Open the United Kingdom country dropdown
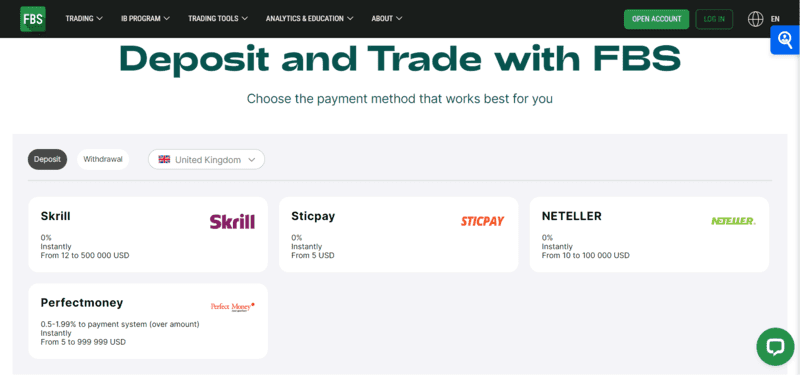This screenshot has height=375, width=800. click(206, 160)
